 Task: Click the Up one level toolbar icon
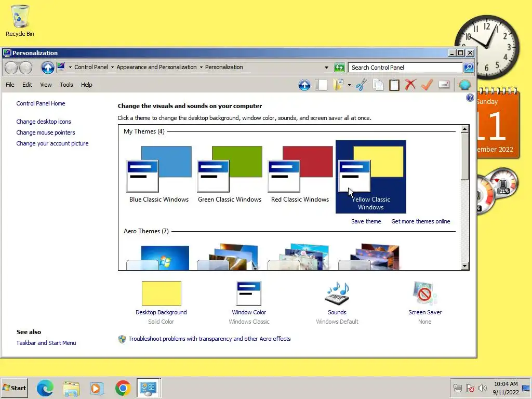[304, 85]
